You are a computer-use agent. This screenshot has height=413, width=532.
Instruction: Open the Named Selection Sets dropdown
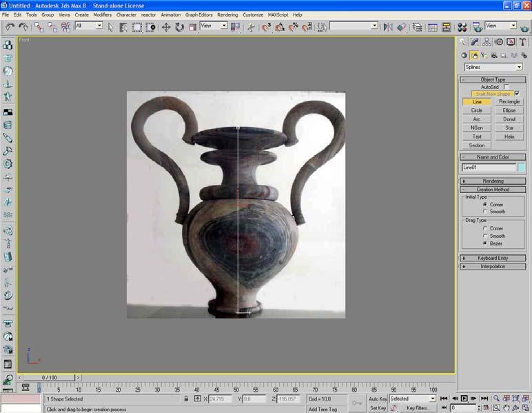pos(354,26)
